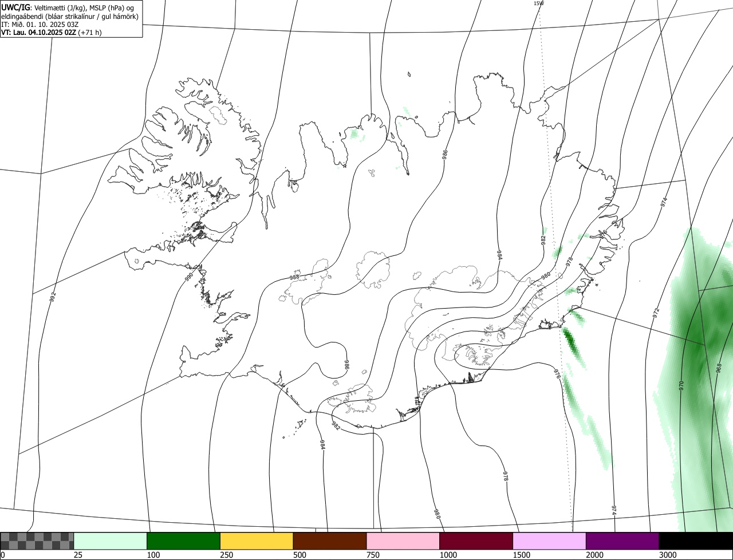Click the legend value '750'
Image resolution: width=733 pixels, height=560 pixels.
pyautogui.click(x=373, y=555)
